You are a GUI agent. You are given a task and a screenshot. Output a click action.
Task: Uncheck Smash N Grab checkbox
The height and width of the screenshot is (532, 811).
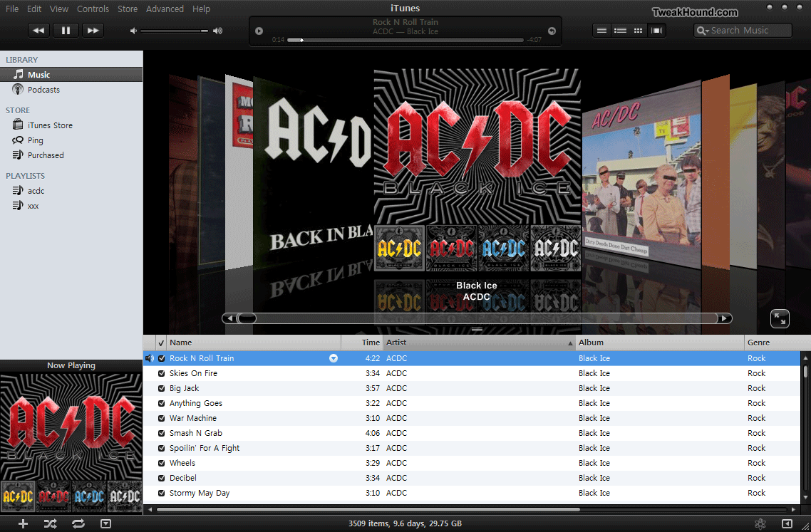(x=161, y=433)
